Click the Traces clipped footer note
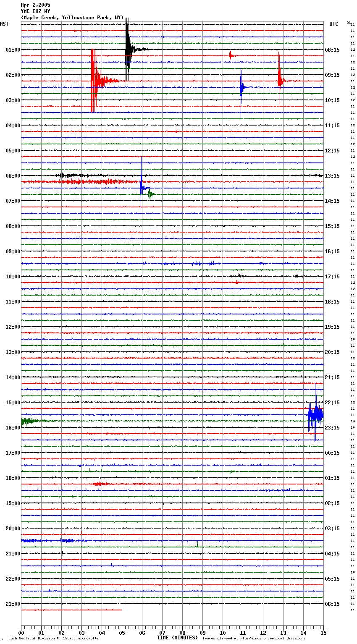This screenshot has height=644, width=357. point(254,639)
